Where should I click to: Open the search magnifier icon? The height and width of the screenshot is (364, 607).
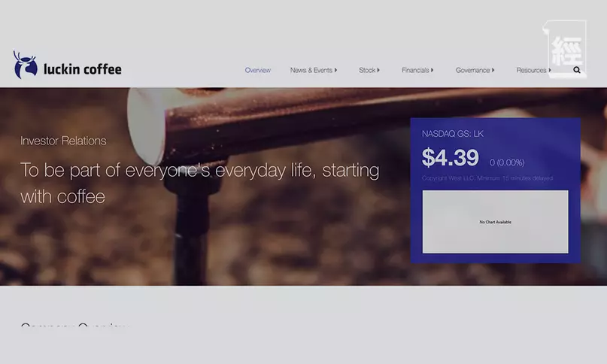coord(577,70)
